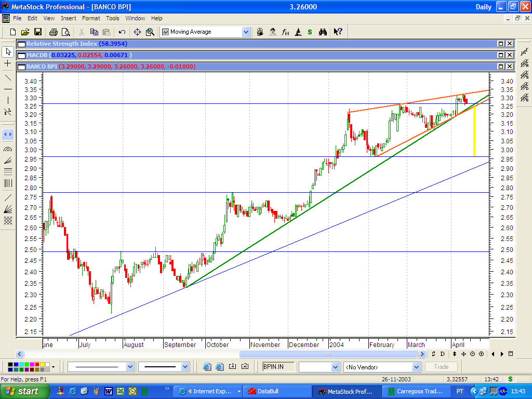Open the thin line style dropdown
The width and height of the screenshot is (532, 399).
pyautogui.click(x=130, y=367)
